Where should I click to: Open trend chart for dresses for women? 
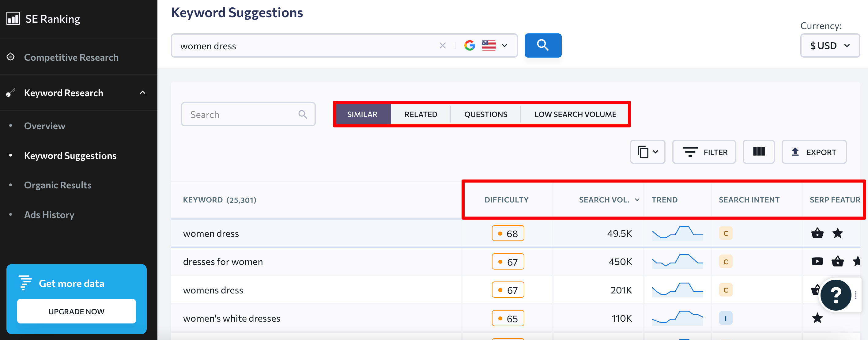[x=677, y=261]
